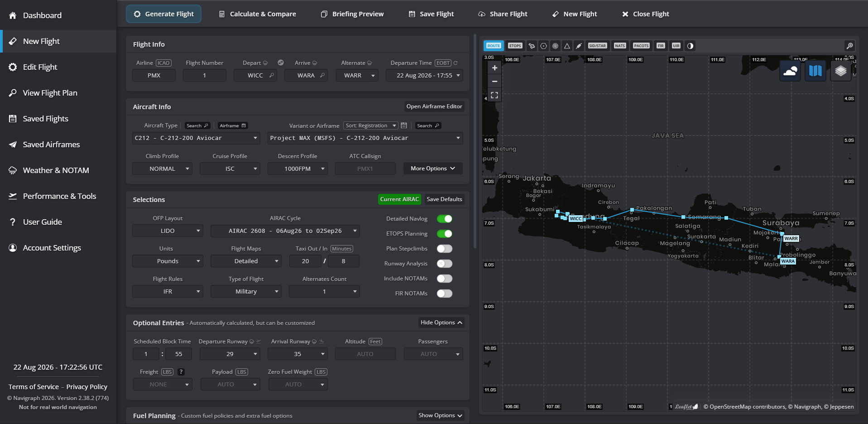
Task: Open the OFP Layout LIDO dropdown
Action: click(x=168, y=231)
